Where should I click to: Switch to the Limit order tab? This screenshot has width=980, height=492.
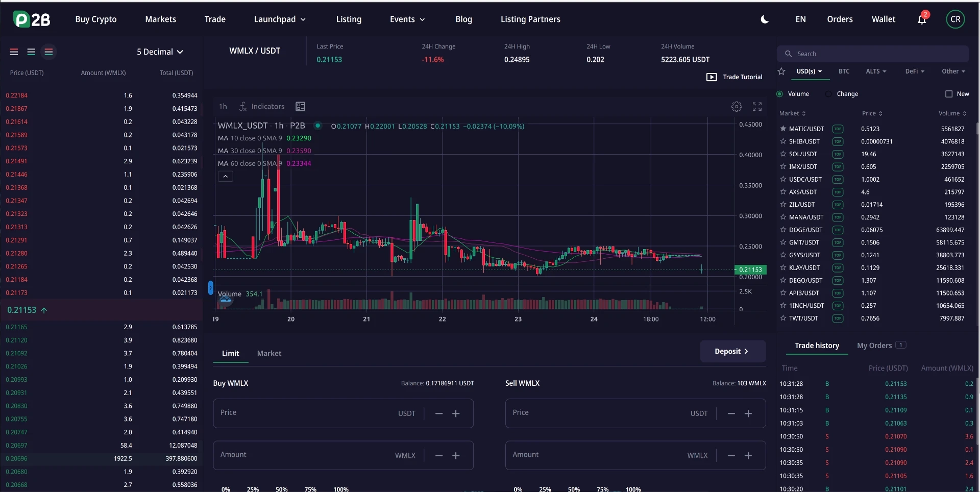click(x=230, y=353)
